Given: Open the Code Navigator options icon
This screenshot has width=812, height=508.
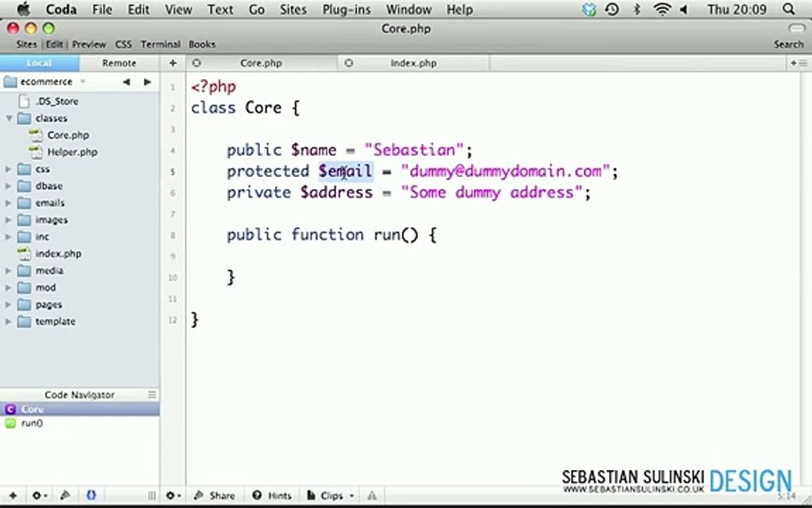Looking at the screenshot, I should [152, 394].
